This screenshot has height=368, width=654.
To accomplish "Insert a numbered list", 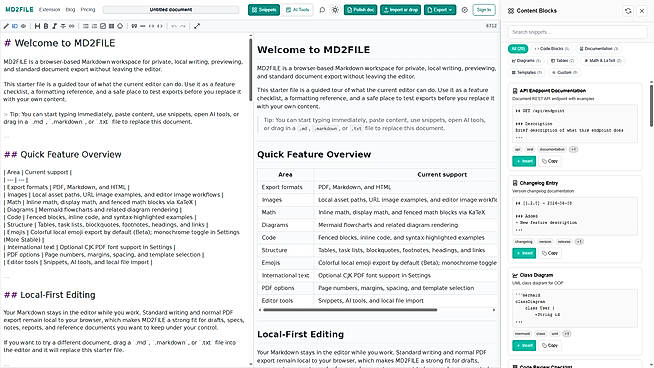I will click(94, 26).
